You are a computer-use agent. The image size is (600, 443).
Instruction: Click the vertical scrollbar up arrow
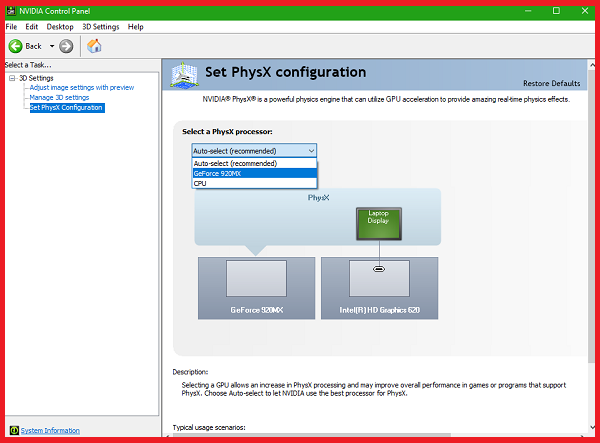tap(592, 65)
